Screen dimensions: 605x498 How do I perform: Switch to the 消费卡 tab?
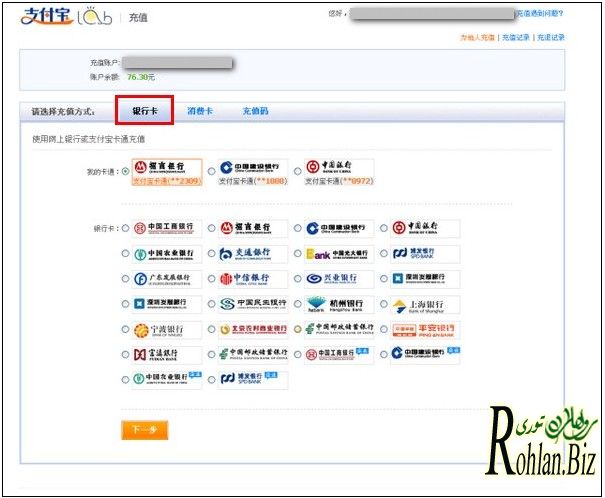200,111
